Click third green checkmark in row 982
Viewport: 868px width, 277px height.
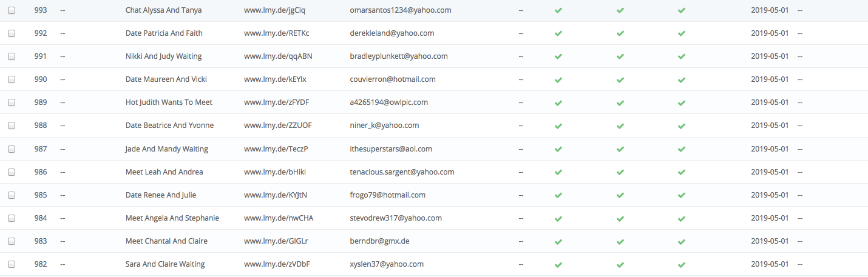pos(682,264)
